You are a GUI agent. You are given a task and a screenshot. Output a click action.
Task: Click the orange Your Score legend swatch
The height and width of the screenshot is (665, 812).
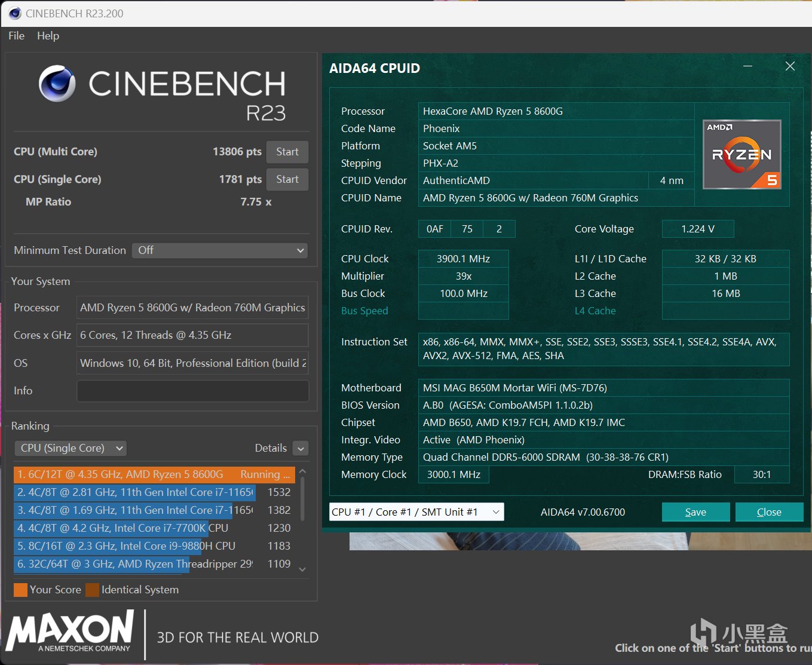(x=20, y=590)
